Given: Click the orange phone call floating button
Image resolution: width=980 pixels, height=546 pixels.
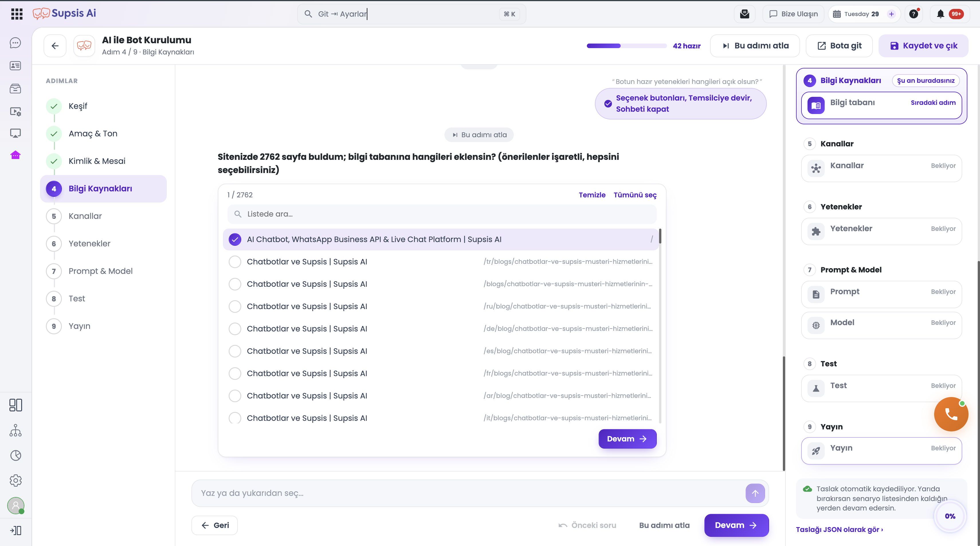Looking at the screenshot, I should pyautogui.click(x=951, y=414).
